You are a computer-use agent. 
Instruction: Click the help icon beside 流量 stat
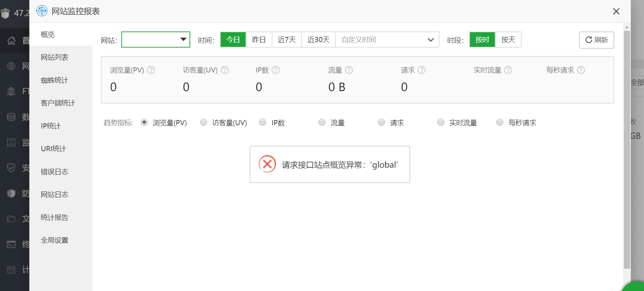click(x=349, y=70)
